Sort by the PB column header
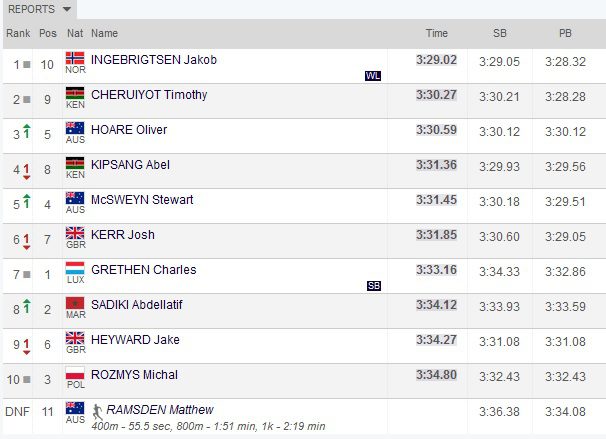 (565, 33)
